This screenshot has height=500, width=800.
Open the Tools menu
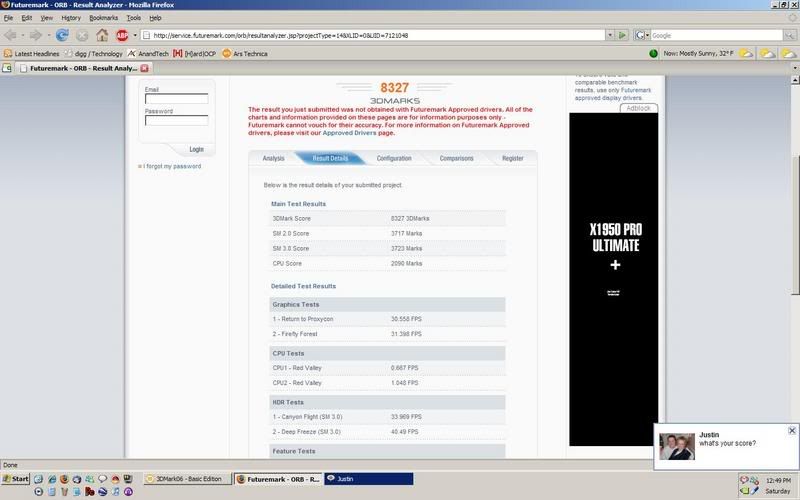[x=134, y=18]
